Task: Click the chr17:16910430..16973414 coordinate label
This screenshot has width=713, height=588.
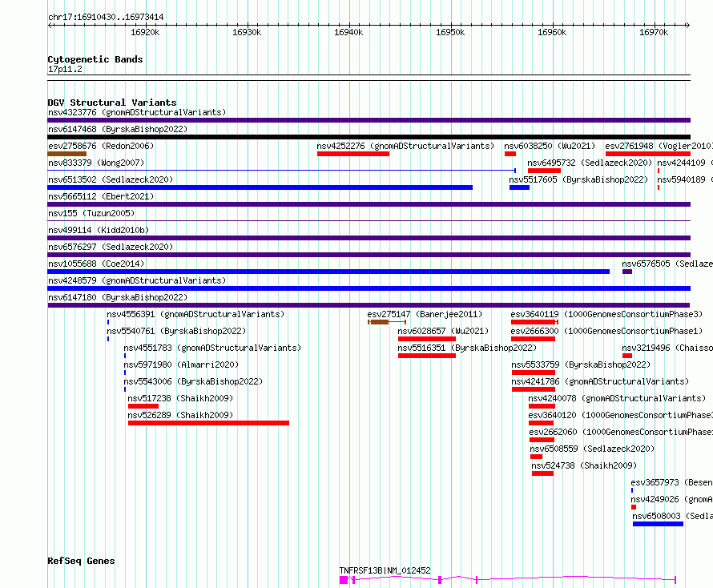Action: (x=106, y=18)
